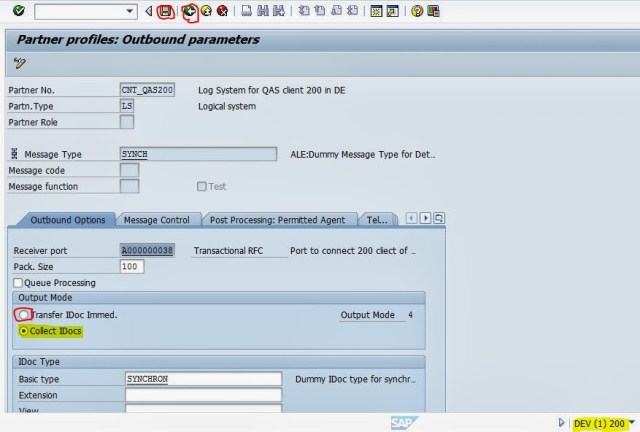Viewport: 640px width, 432px height.
Task: Click the Pack. Size field showing 100
Action: pyautogui.click(x=132, y=266)
